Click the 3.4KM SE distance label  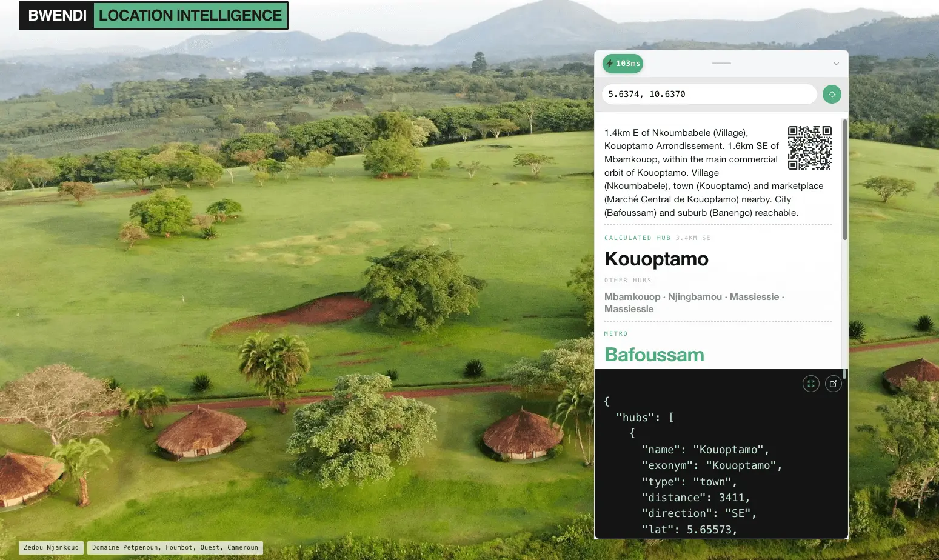click(x=693, y=238)
